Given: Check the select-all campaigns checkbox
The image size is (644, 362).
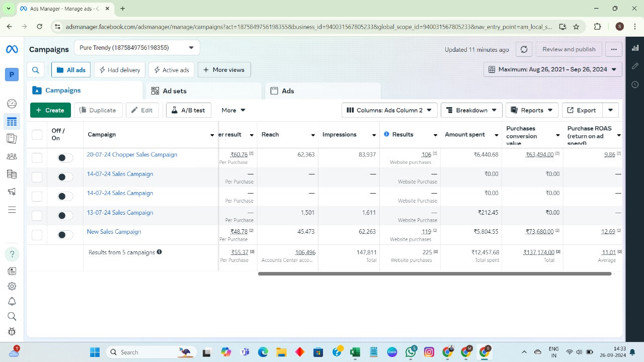Looking at the screenshot, I should (37, 135).
